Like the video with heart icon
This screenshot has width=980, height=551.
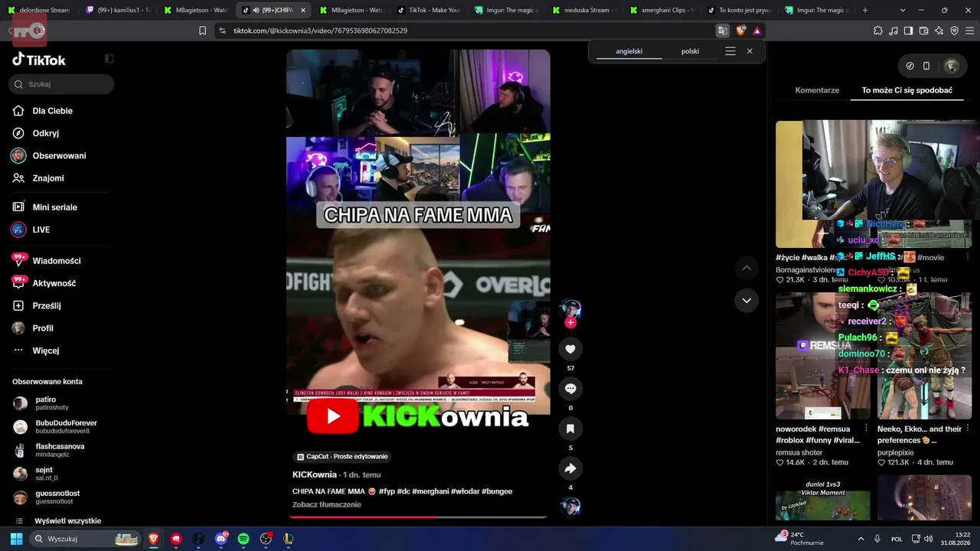[570, 350]
